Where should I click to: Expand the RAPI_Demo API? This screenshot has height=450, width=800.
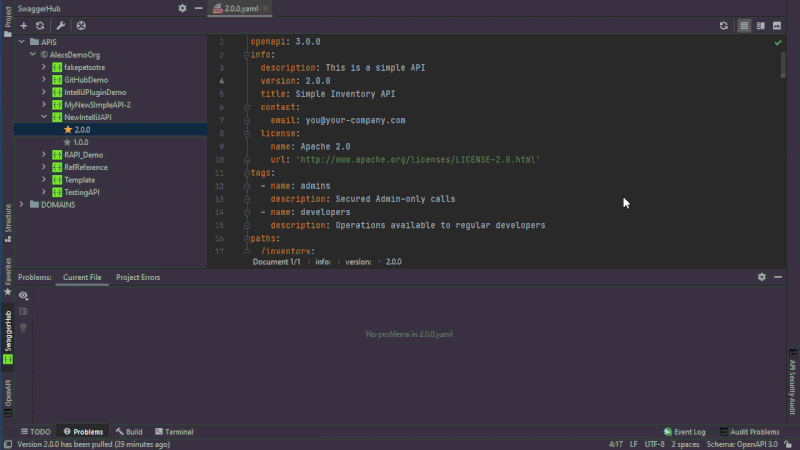coord(44,155)
